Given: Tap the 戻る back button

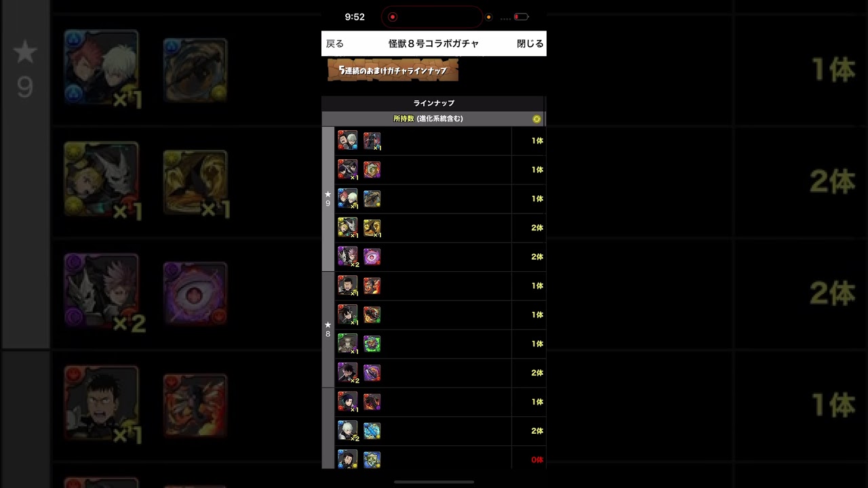Looking at the screenshot, I should pos(335,43).
